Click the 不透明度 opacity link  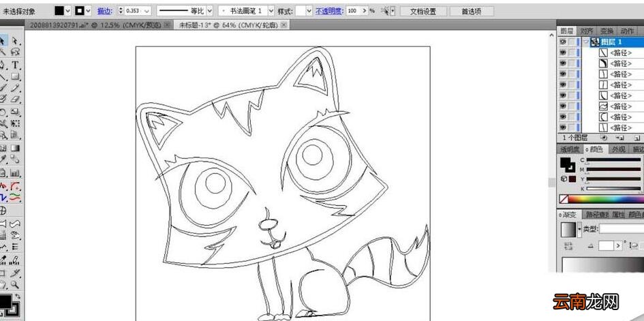[x=329, y=11]
